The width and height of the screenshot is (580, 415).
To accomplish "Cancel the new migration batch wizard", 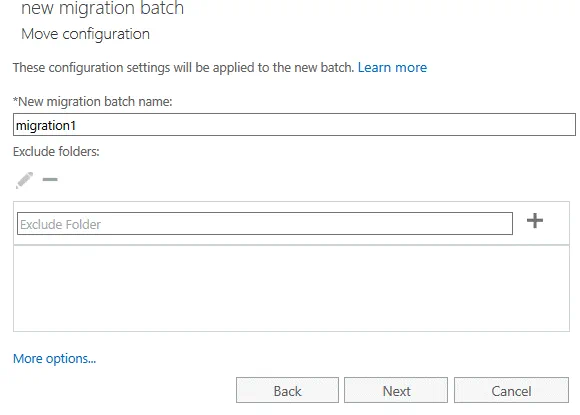I will click(511, 390).
